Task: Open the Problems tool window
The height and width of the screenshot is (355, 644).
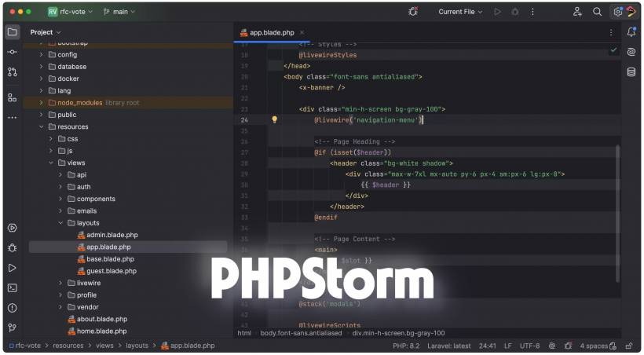Action: point(13,308)
